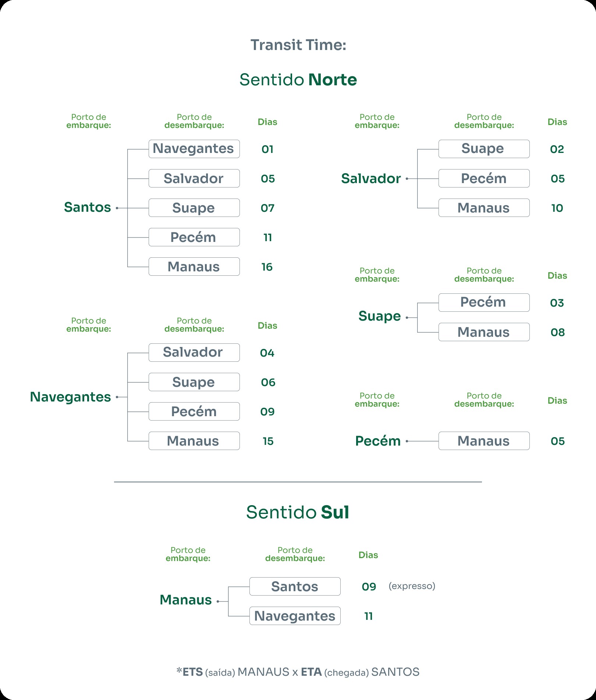Select the Salvador destination under Santos

point(194,178)
